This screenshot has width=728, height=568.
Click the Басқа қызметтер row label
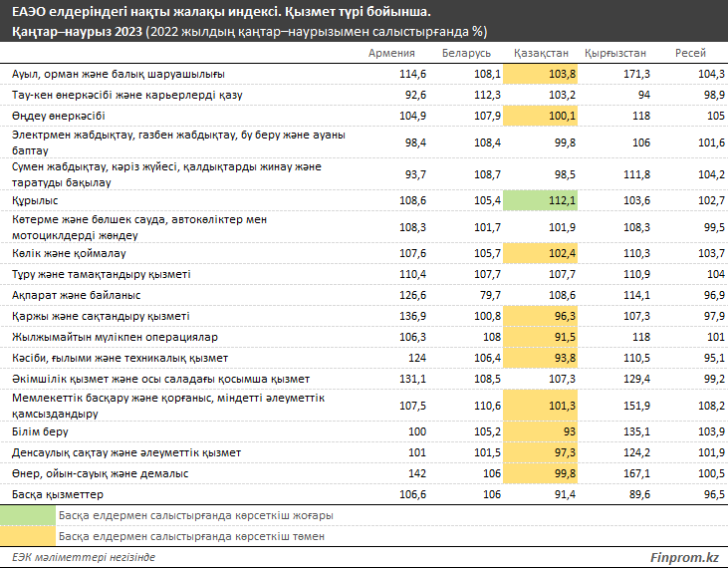coord(55,494)
